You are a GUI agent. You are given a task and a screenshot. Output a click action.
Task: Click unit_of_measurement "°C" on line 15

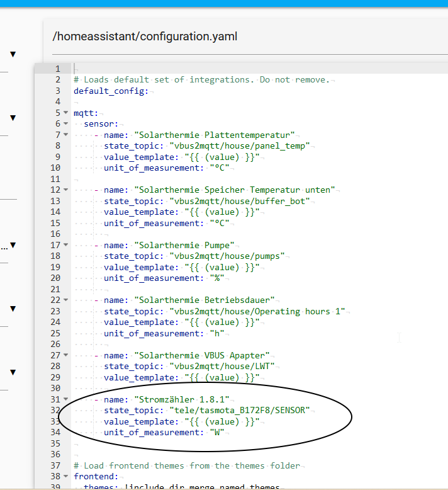(x=166, y=223)
